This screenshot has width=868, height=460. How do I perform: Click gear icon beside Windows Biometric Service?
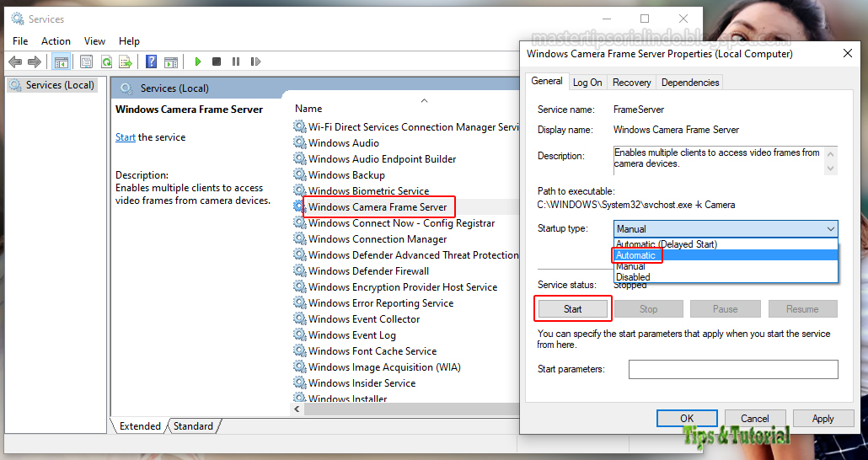tap(299, 191)
